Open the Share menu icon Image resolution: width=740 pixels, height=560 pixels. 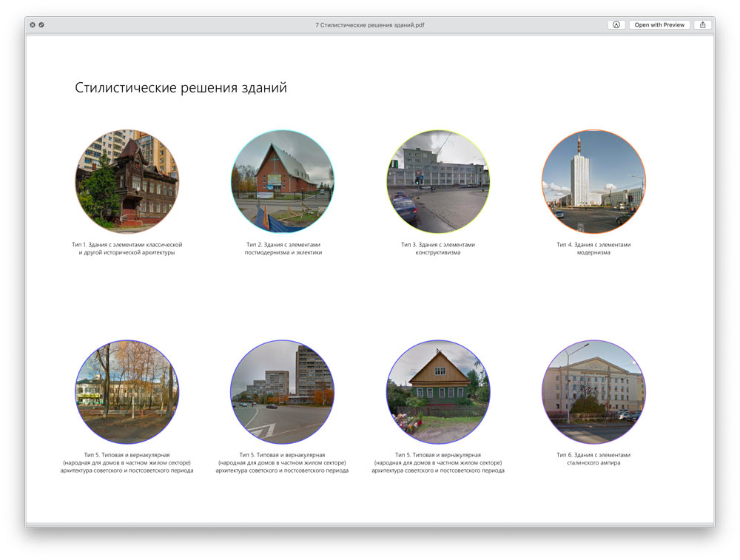coord(702,25)
